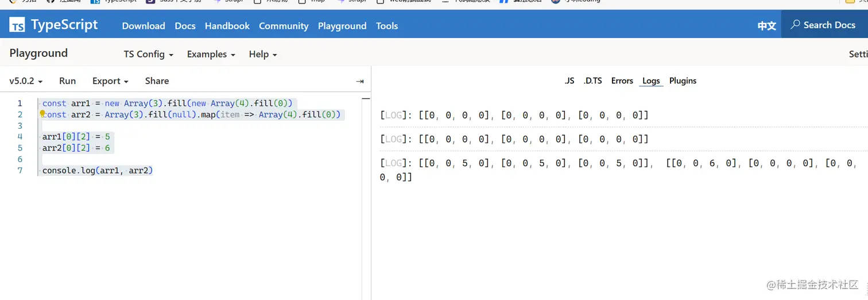Click the Playground page heading
868x300 pixels.
click(x=38, y=53)
